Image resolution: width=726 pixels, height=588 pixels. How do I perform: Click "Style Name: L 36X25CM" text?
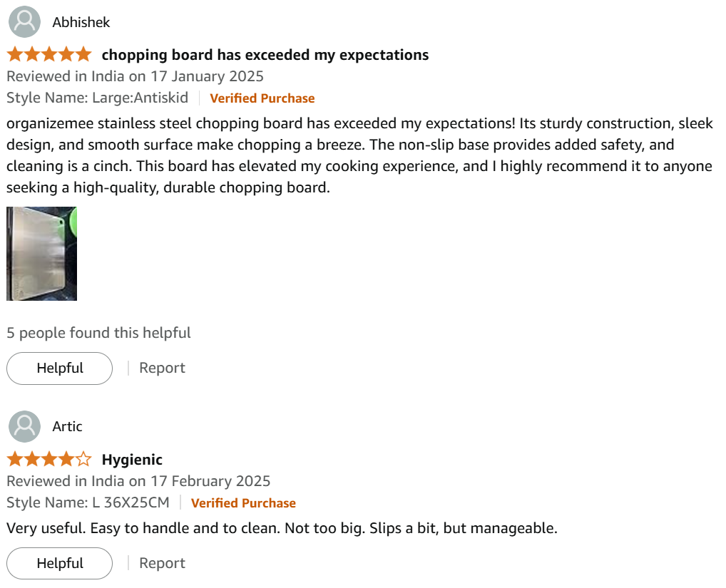[x=88, y=502]
